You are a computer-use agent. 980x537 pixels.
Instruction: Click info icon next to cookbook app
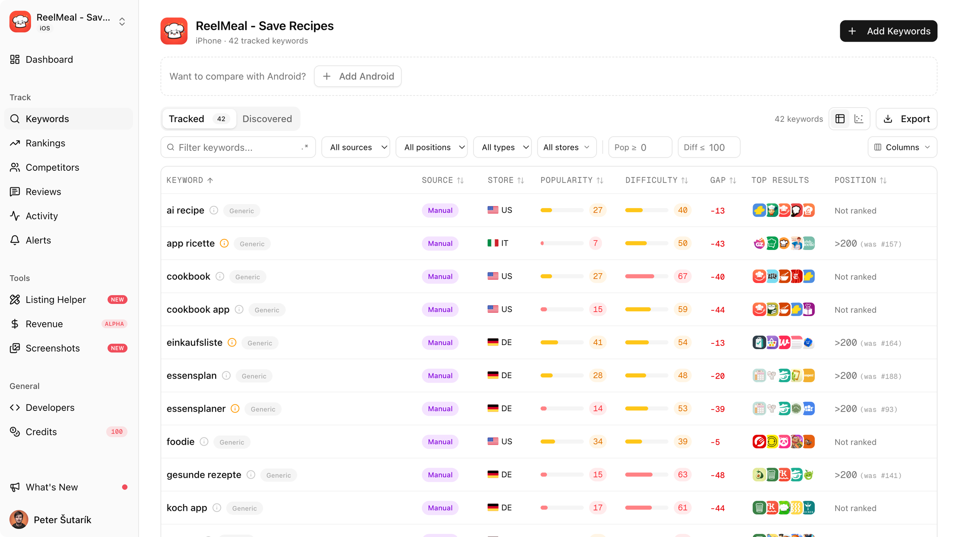(239, 310)
